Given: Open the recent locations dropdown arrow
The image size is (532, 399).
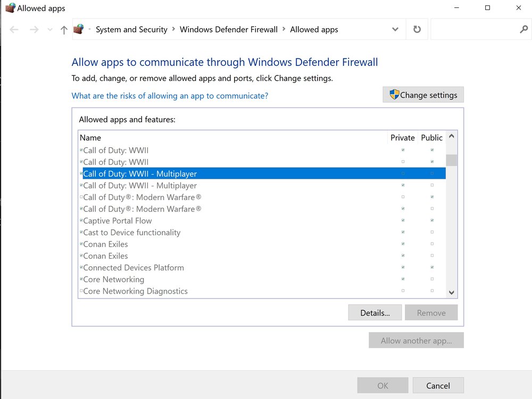Looking at the screenshot, I should 50,30.
